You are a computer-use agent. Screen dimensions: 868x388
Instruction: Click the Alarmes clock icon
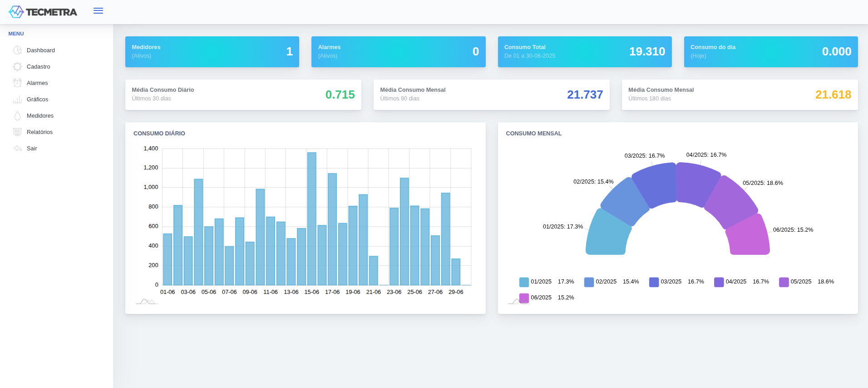click(x=17, y=83)
